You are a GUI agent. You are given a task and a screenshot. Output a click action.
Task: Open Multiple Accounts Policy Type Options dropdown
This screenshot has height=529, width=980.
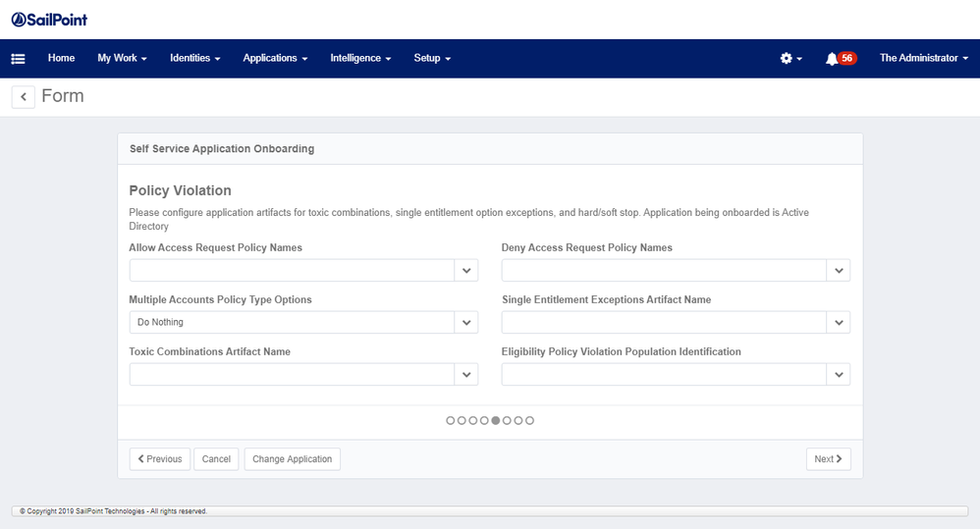pyautogui.click(x=466, y=322)
